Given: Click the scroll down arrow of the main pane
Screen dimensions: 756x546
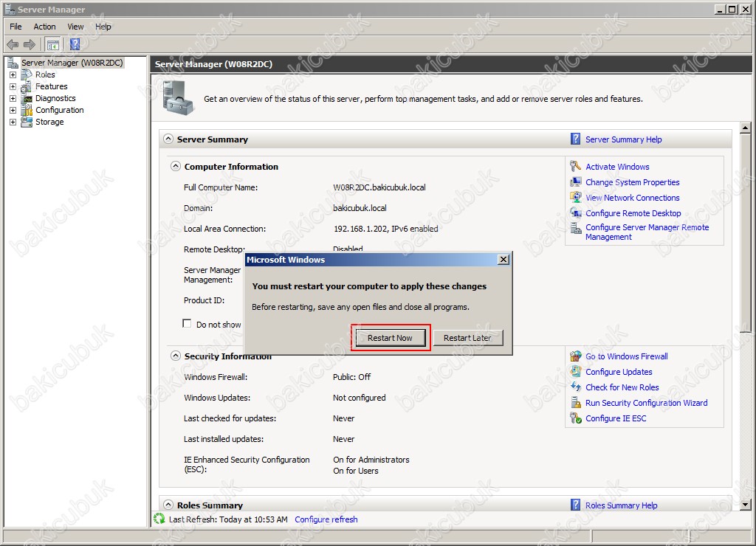Looking at the screenshot, I should click(x=746, y=505).
